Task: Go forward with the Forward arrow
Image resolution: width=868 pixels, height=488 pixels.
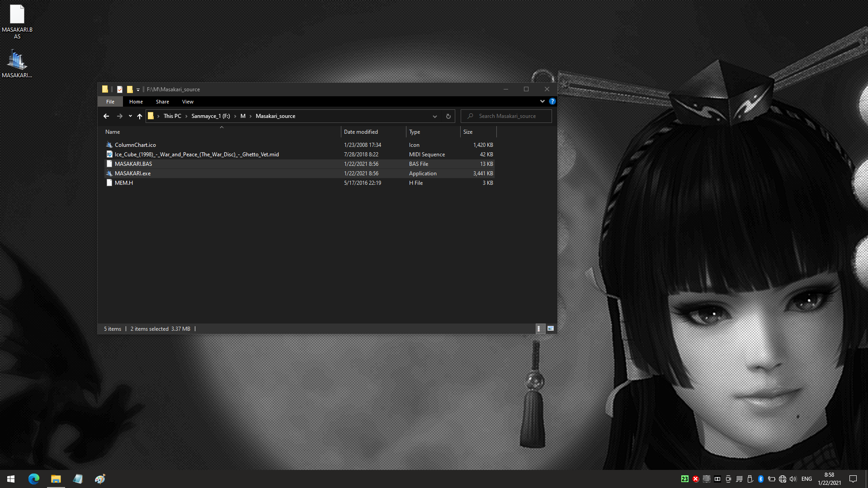Action: pyautogui.click(x=120, y=116)
